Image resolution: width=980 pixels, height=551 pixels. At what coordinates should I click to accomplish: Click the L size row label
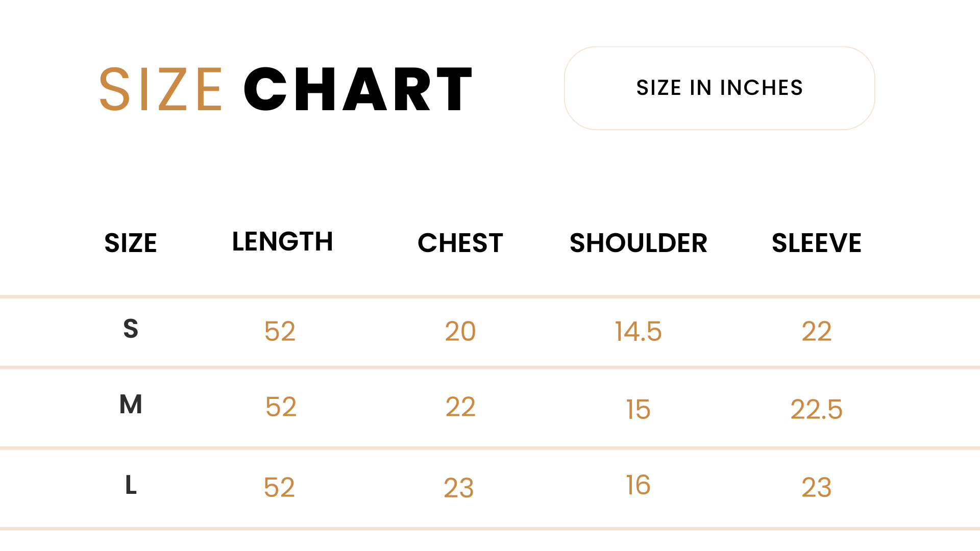(x=131, y=485)
